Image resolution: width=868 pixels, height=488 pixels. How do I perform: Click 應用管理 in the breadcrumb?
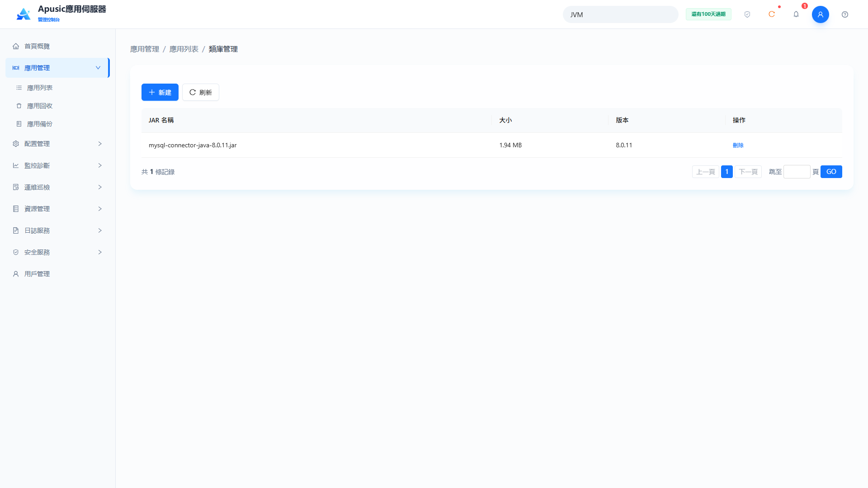(x=145, y=49)
